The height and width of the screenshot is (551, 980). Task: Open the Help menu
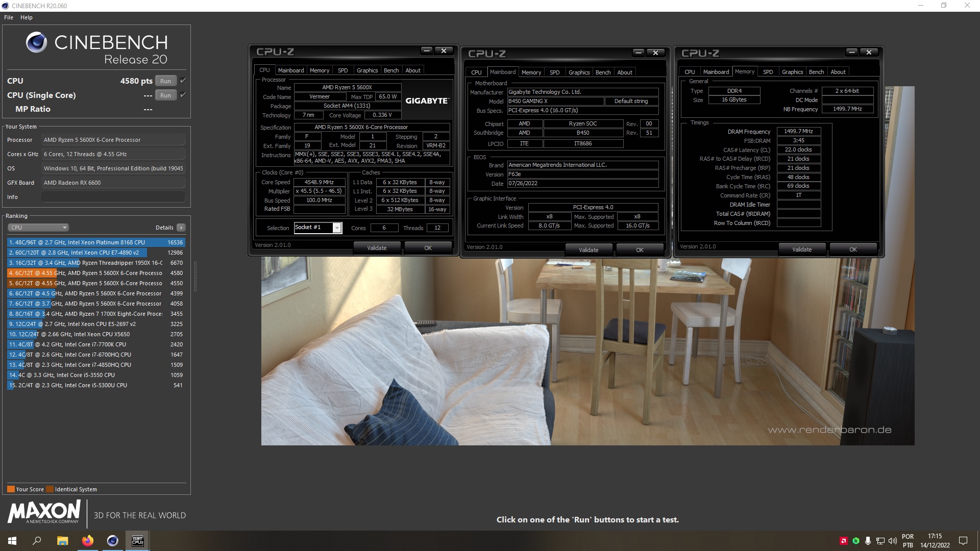click(x=27, y=17)
